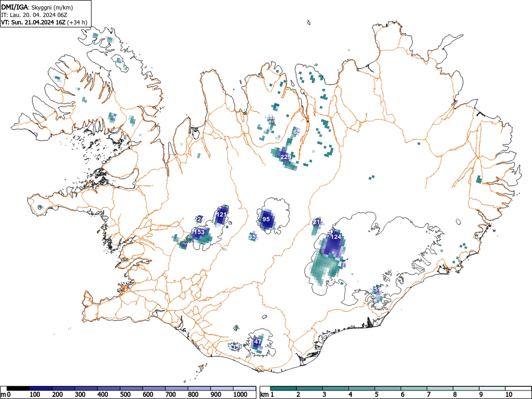
Task: Click the 'IT: Lau. 20. 04. 2024 06Z' line
Action: (34, 15)
